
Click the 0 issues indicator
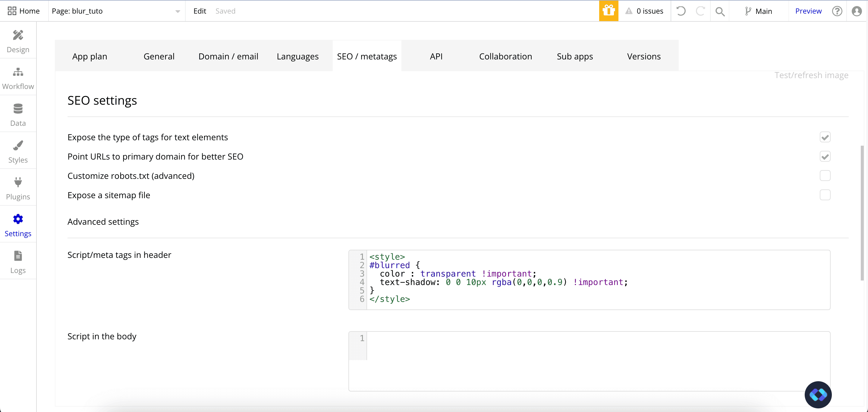point(645,11)
